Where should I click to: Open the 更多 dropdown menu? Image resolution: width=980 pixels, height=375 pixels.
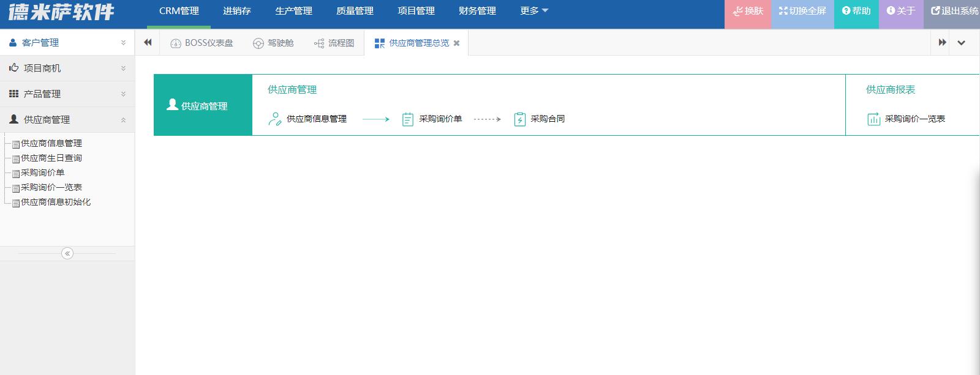[x=534, y=11]
